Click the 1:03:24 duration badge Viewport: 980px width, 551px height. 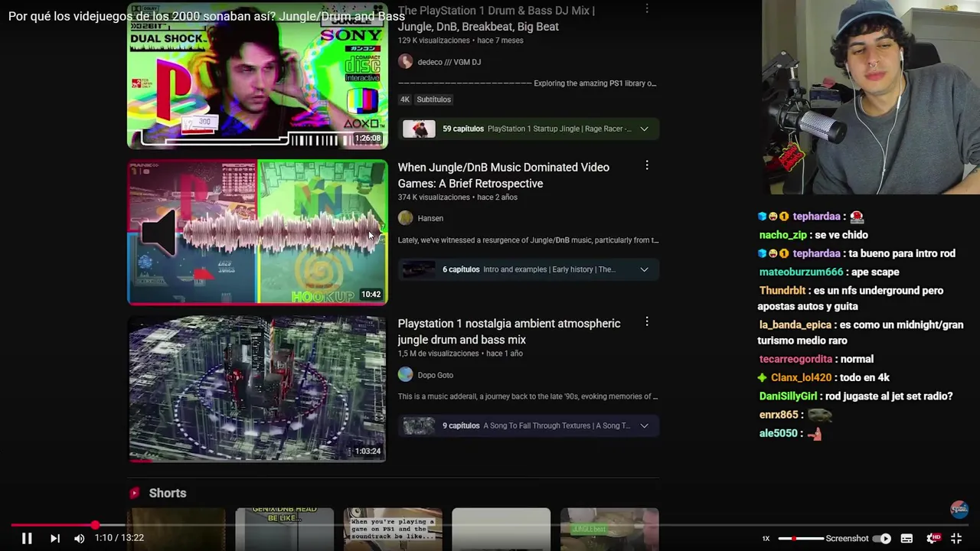pos(367,452)
